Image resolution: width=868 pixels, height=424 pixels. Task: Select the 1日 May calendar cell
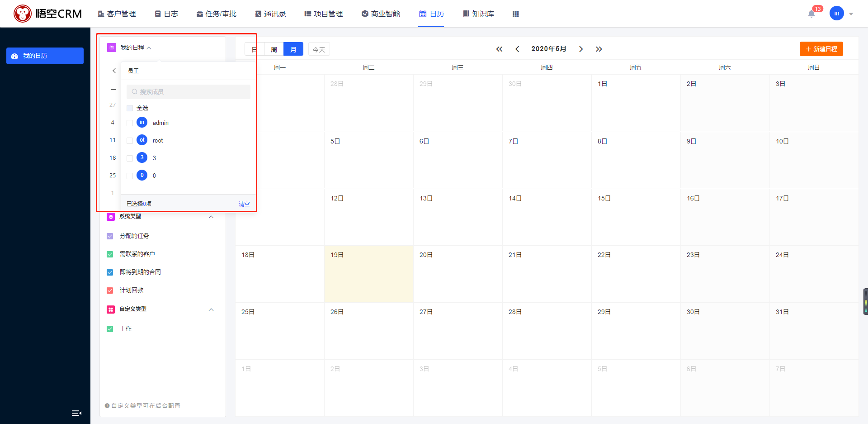pos(636,103)
